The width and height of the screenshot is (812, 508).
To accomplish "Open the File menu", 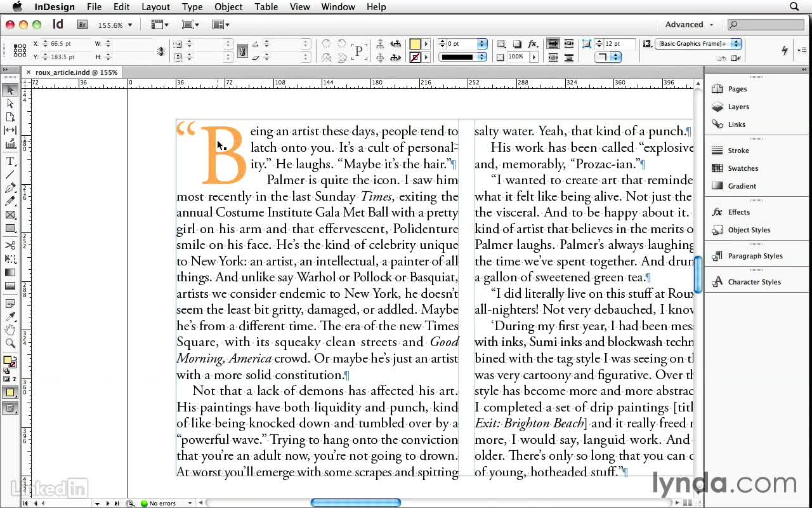I will [x=94, y=7].
